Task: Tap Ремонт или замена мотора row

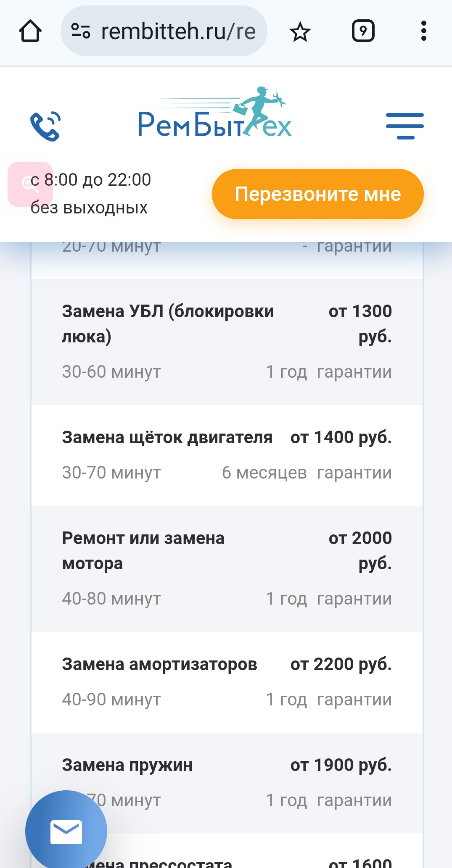Action: pos(227,568)
